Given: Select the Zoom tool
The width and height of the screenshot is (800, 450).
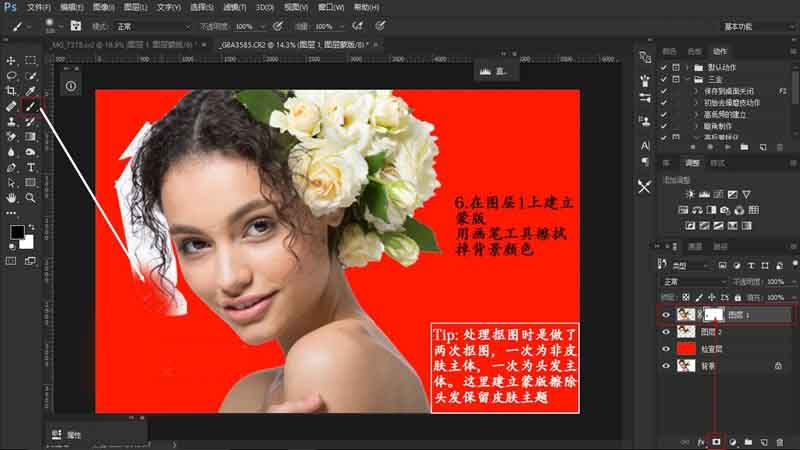Looking at the screenshot, I should (30, 198).
